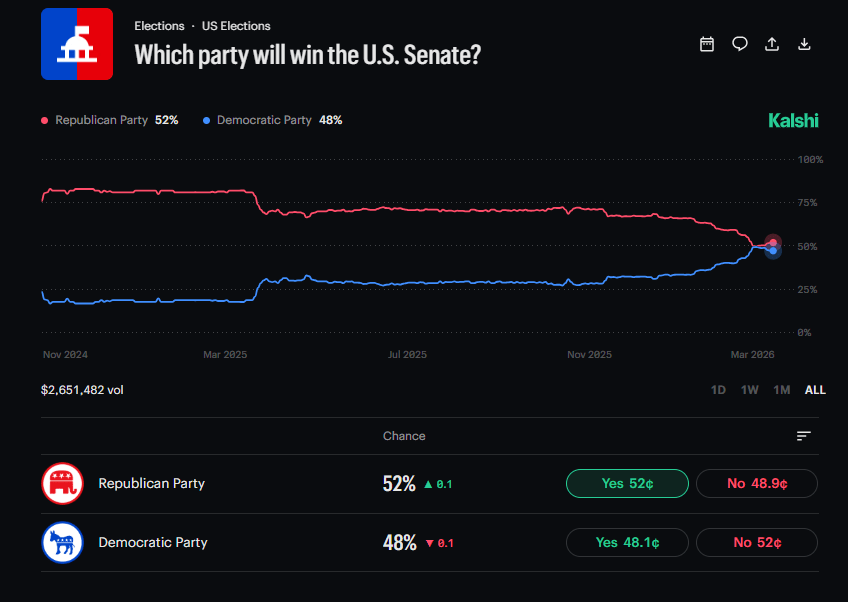Select the ALL chart range

click(815, 390)
